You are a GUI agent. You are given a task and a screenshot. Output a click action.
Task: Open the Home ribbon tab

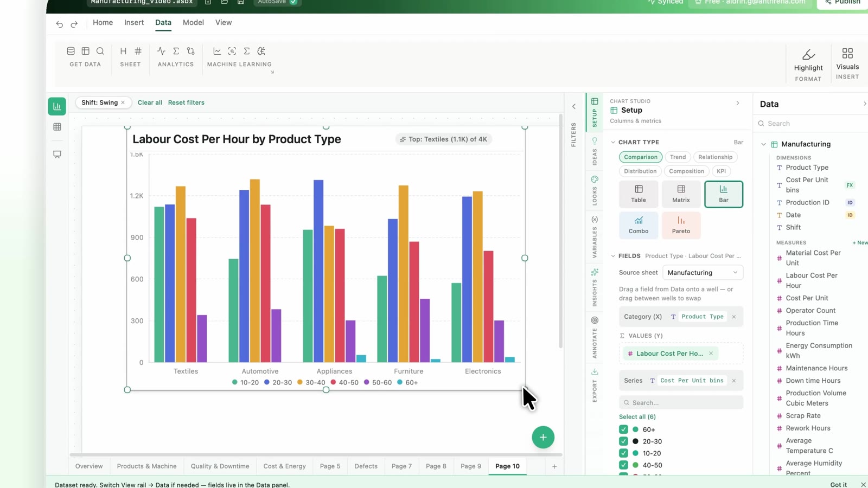click(103, 23)
